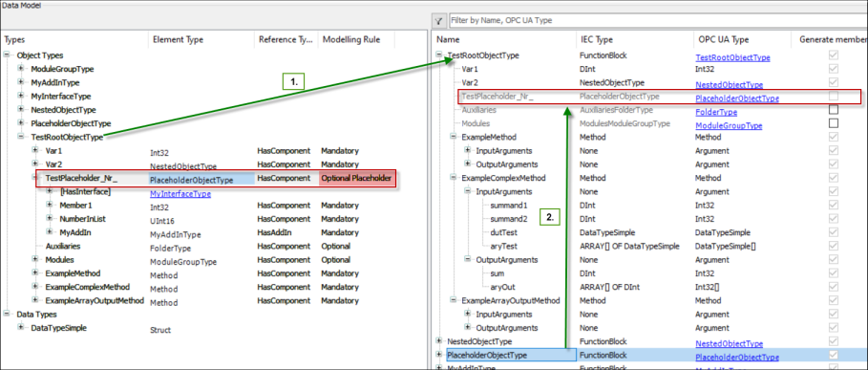
Task: Select the aryTest row
Action: (x=504, y=246)
